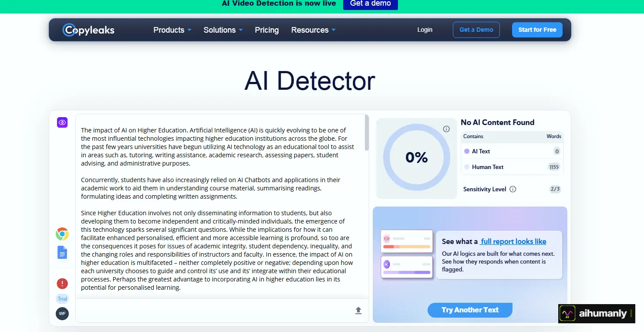Click the 2/3 sensitivity level control
Image resolution: width=644 pixels, height=332 pixels.
pyautogui.click(x=555, y=189)
